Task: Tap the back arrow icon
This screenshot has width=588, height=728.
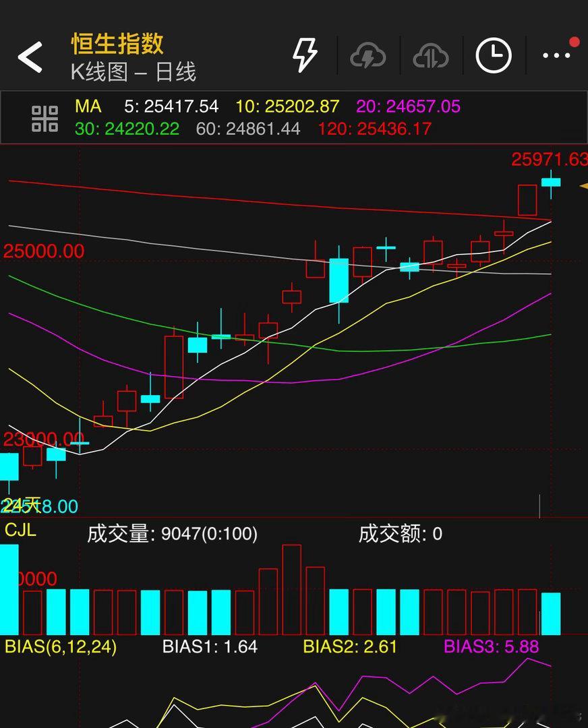Action: [x=30, y=57]
